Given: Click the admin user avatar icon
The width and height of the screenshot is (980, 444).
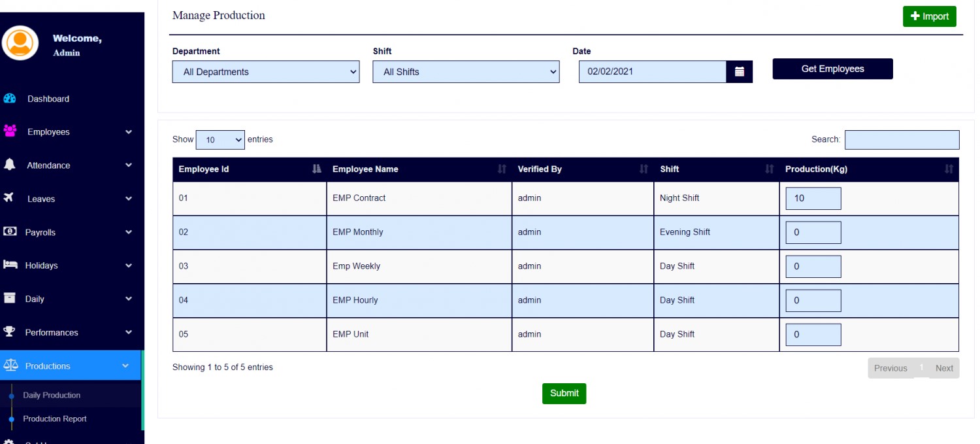Looking at the screenshot, I should [x=20, y=43].
